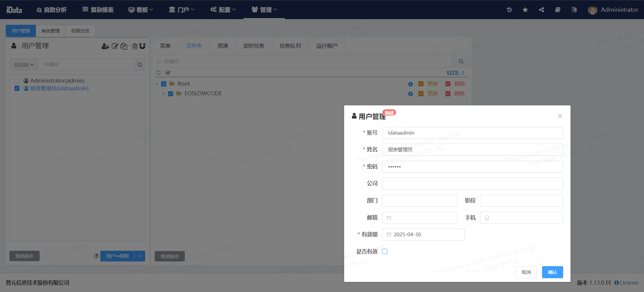This screenshot has height=292, width=644.
Task: Click the share icon in top bar
Action: tap(541, 10)
